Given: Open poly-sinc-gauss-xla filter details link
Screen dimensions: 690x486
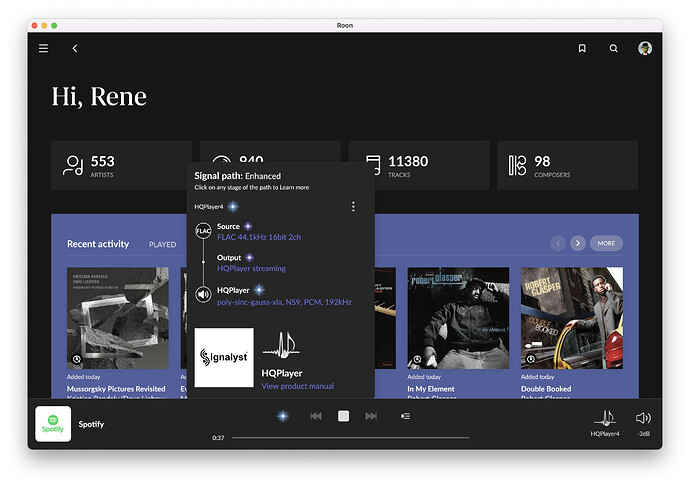Looking at the screenshot, I should click(284, 302).
